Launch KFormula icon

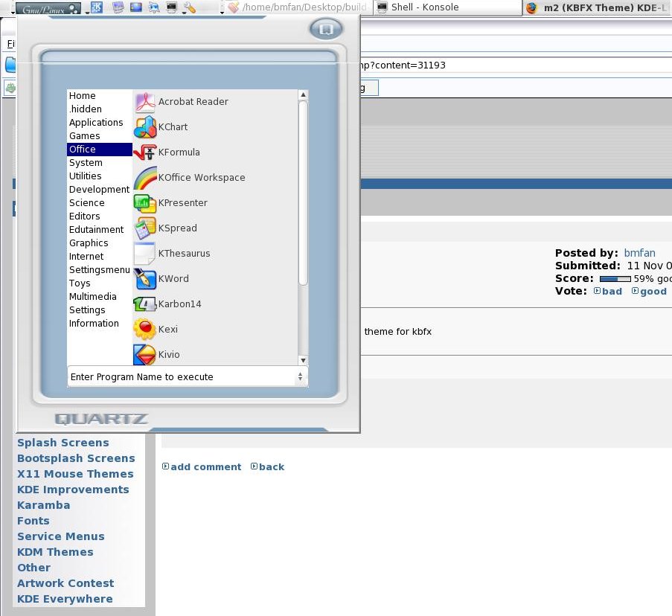pos(145,152)
